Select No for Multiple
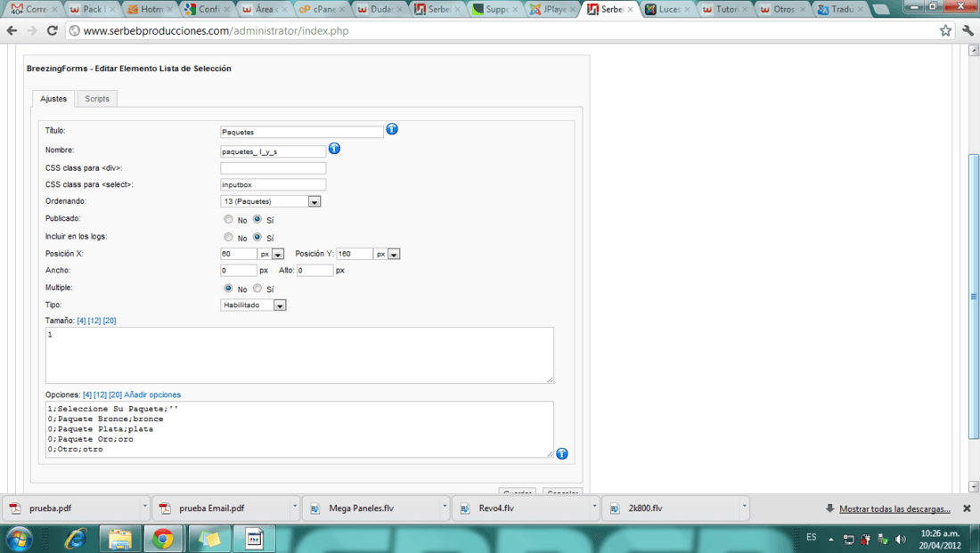 228,288
